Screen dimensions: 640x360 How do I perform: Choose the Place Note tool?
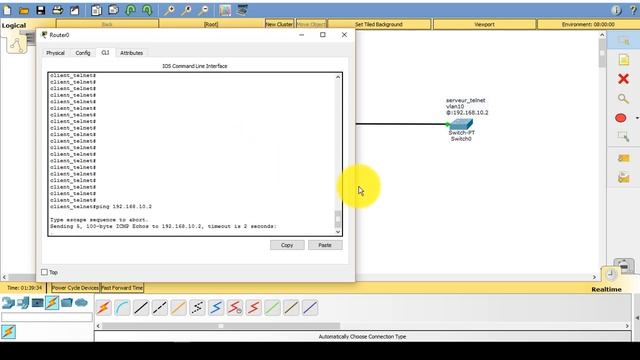(623, 60)
